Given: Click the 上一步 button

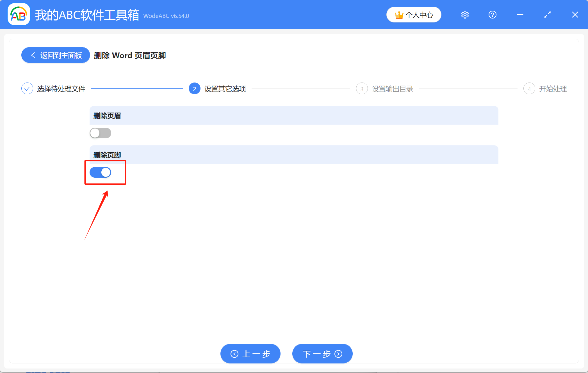Looking at the screenshot, I should click(250, 354).
